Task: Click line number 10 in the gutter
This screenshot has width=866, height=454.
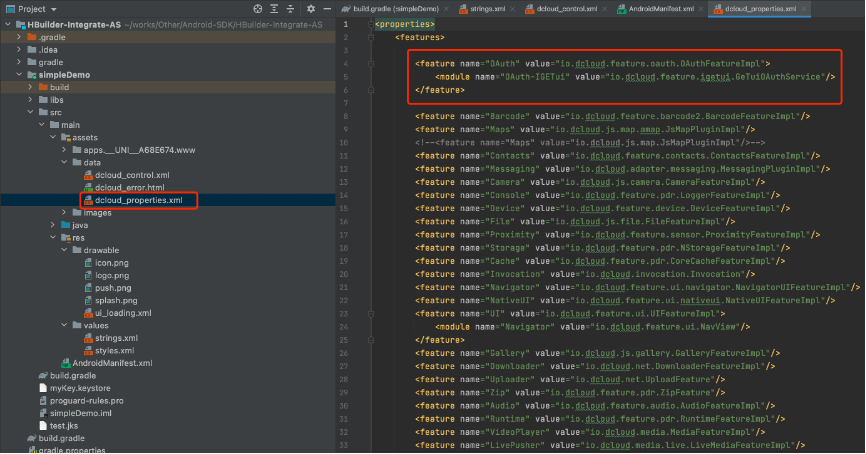Action: (x=344, y=142)
